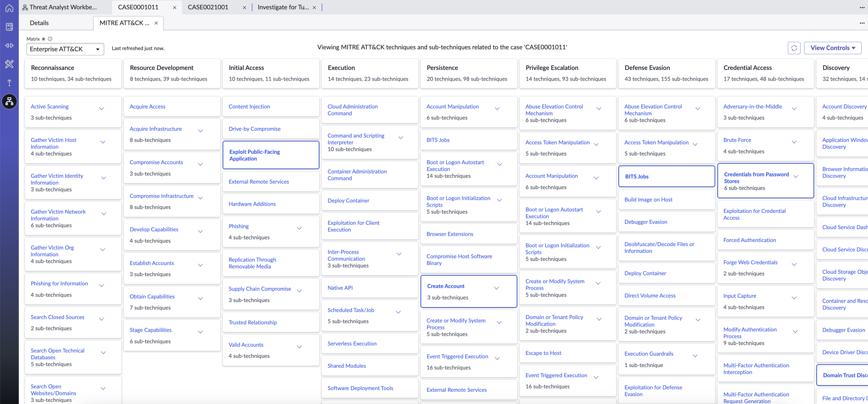
Task: Expand Adversary-in-the-Middle chevron
Action: 794,109
